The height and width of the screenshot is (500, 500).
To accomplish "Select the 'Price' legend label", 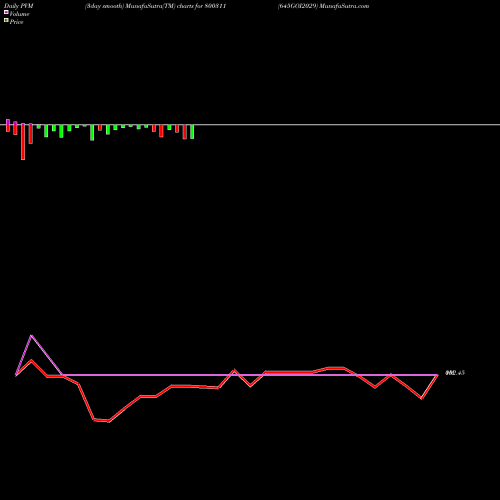I will [x=17, y=22].
